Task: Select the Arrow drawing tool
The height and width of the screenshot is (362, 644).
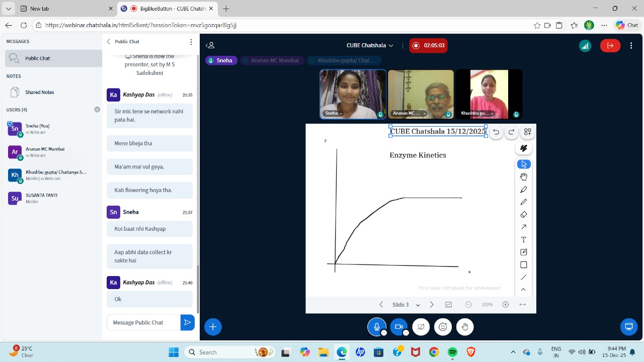Action: point(523,227)
